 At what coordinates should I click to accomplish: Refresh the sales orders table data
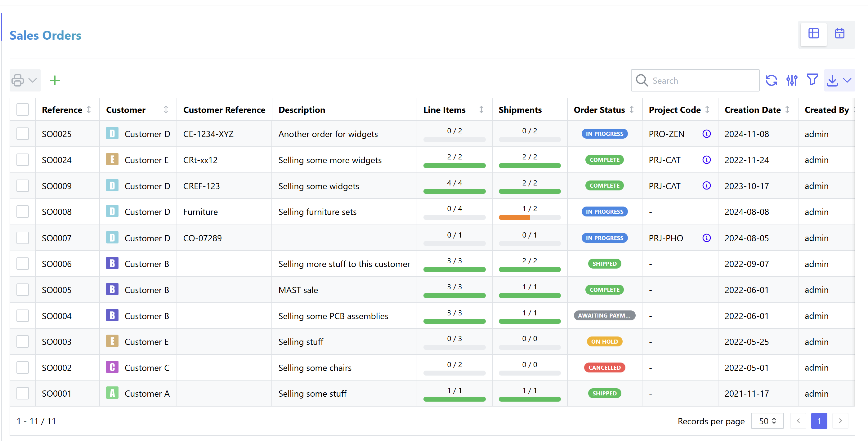(771, 81)
